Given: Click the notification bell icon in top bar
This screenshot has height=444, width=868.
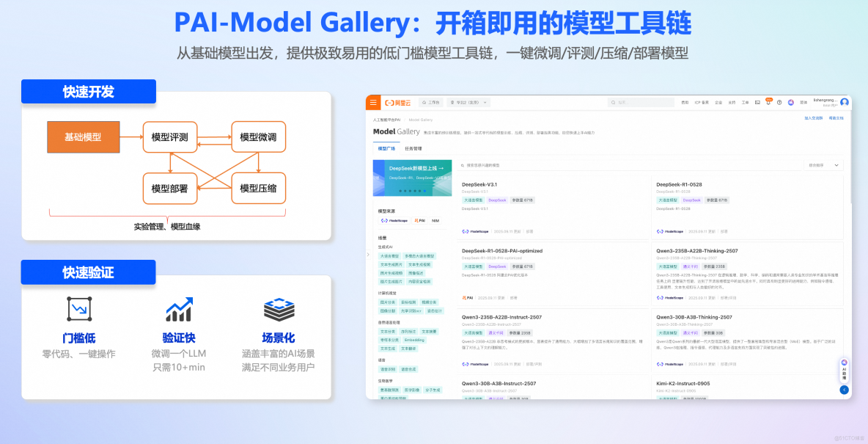Looking at the screenshot, I should (768, 103).
